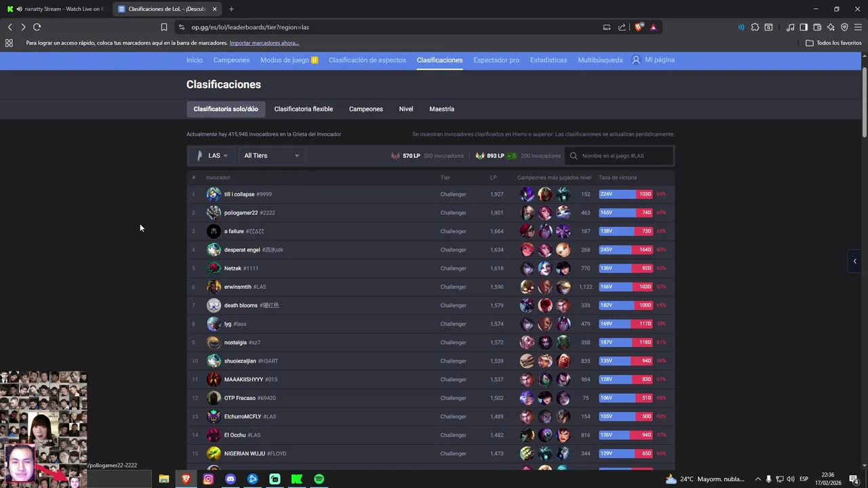868x488 pixels.
Task: Click the win rate bar of erwinsmtih
Action: (x=627, y=287)
